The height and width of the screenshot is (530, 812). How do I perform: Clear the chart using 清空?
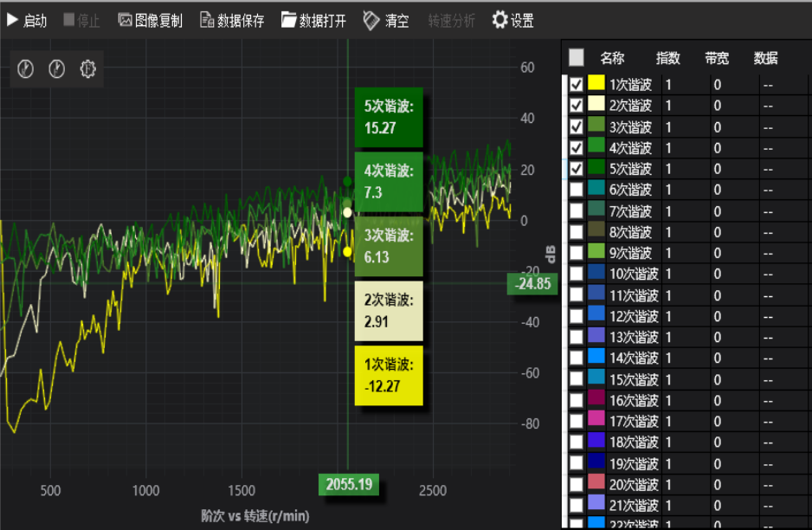pyautogui.click(x=386, y=20)
